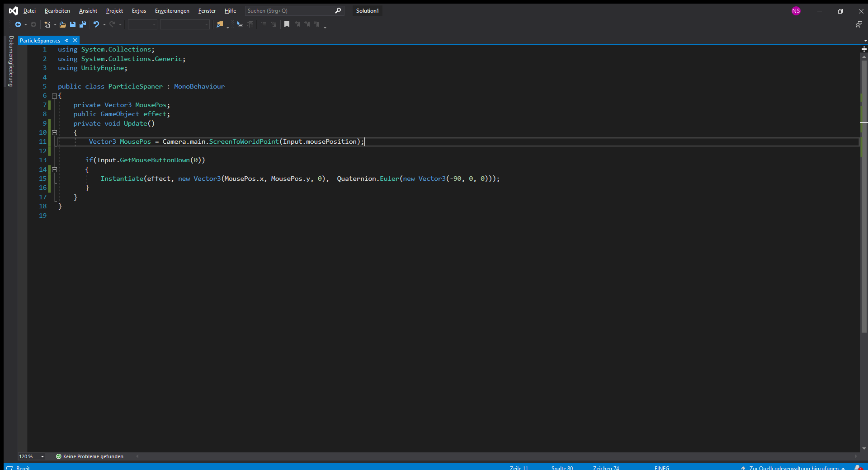
Task: Click the feedback icon below window controls
Action: click(x=859, y=24)
